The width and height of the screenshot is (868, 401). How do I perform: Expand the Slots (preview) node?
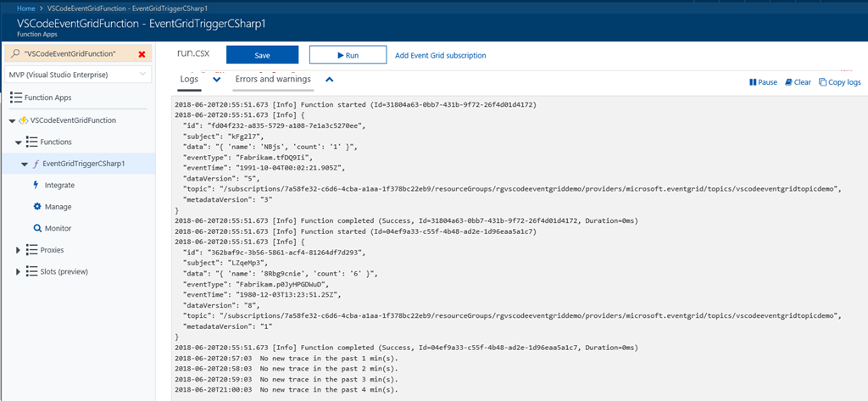point(19,271)
